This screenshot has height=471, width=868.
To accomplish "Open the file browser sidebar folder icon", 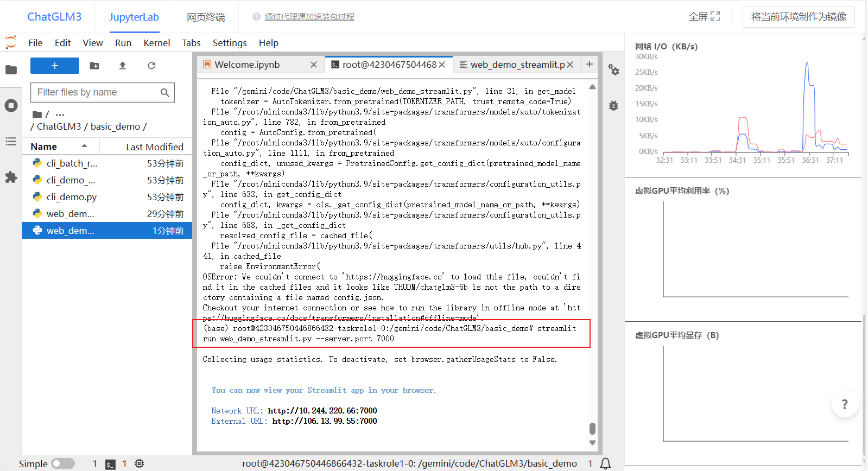I will click(11, 70).
